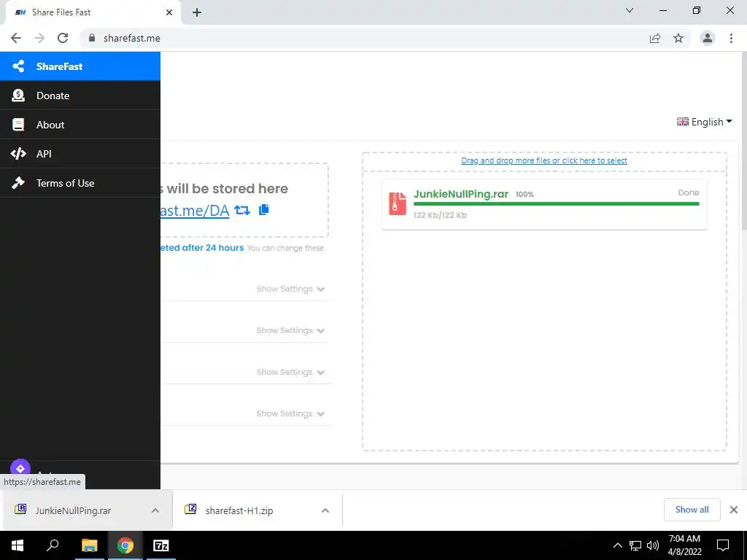This screenshot has height=560, width=747.
Task: Open 7-Zip from the taskbar
Action: pyautogui.click(x=161, y=545)
